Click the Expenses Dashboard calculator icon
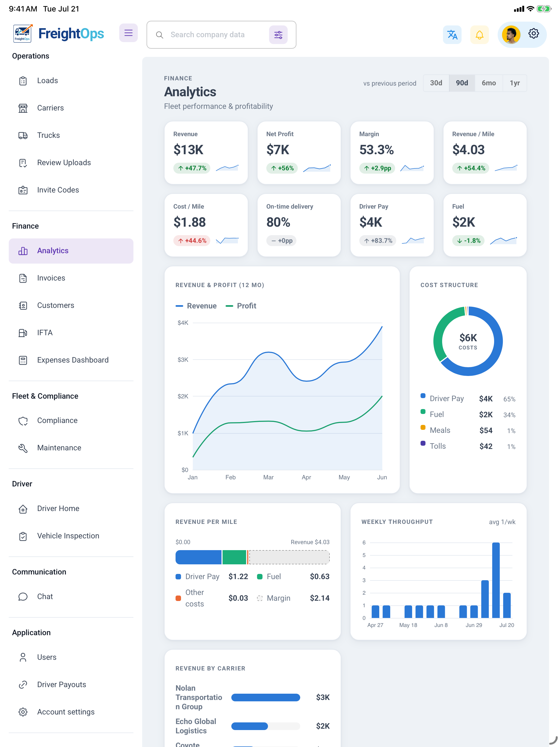Viewport: 560px width, 747px height. pyautogui.click(x=23, y=360)
